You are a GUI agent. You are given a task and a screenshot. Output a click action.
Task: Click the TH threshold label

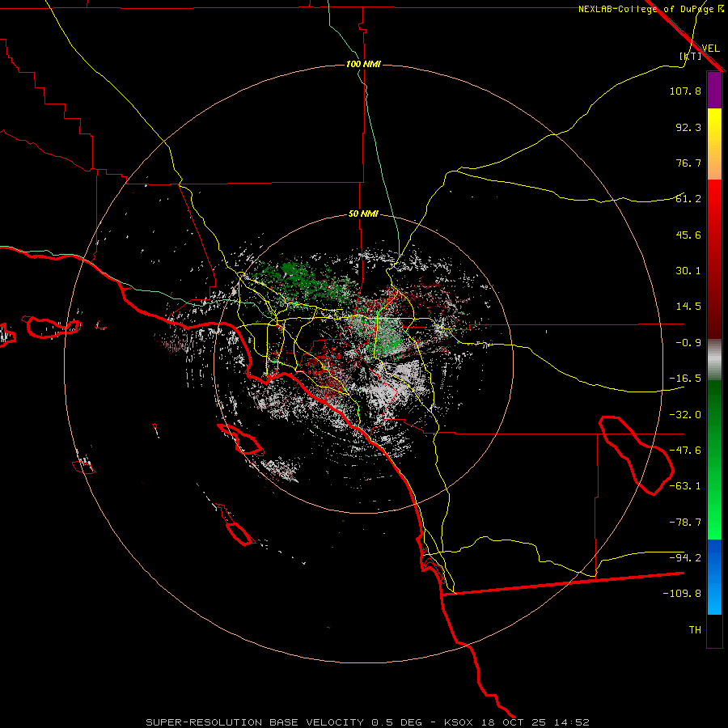695,630
